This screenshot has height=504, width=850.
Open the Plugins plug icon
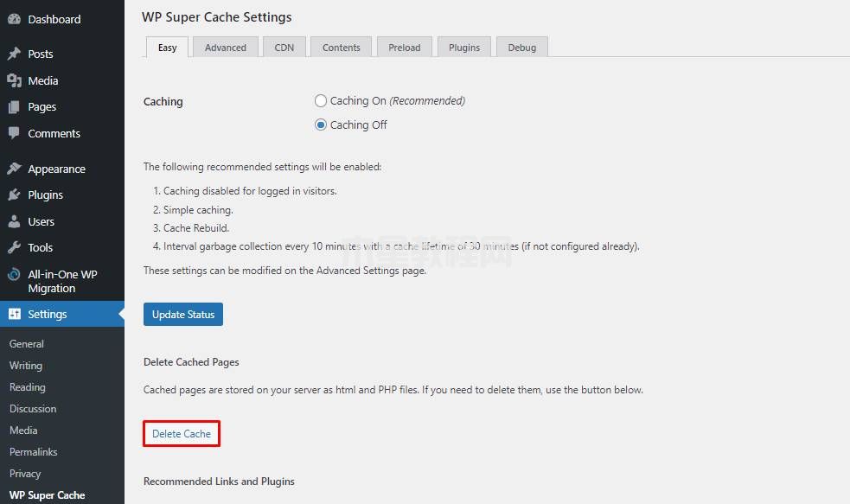[x=14, y=195]
